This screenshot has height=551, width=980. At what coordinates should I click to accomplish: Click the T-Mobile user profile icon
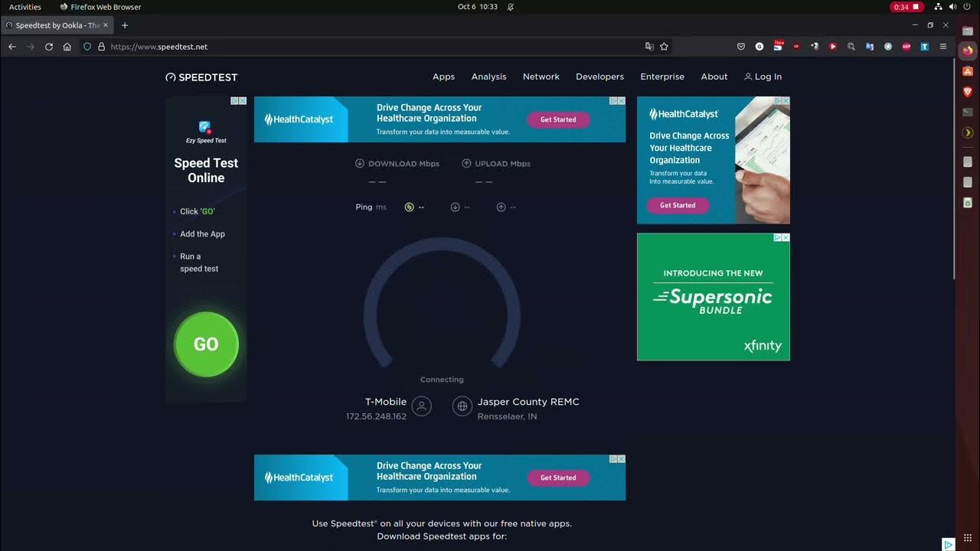point(421,406)
